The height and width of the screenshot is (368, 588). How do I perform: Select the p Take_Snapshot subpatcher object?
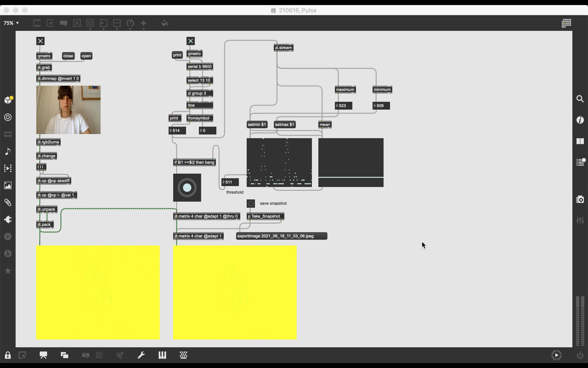pos(265,216)
